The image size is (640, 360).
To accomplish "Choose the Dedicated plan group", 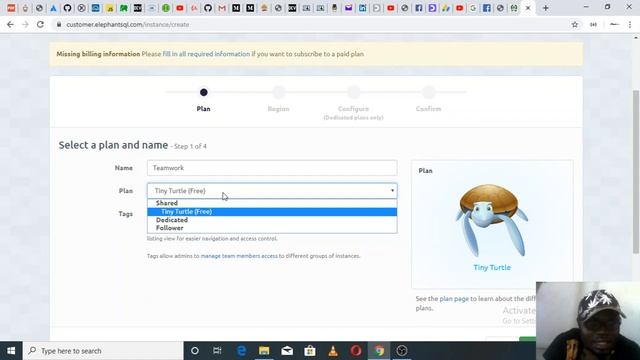I will tap(172, 220).
